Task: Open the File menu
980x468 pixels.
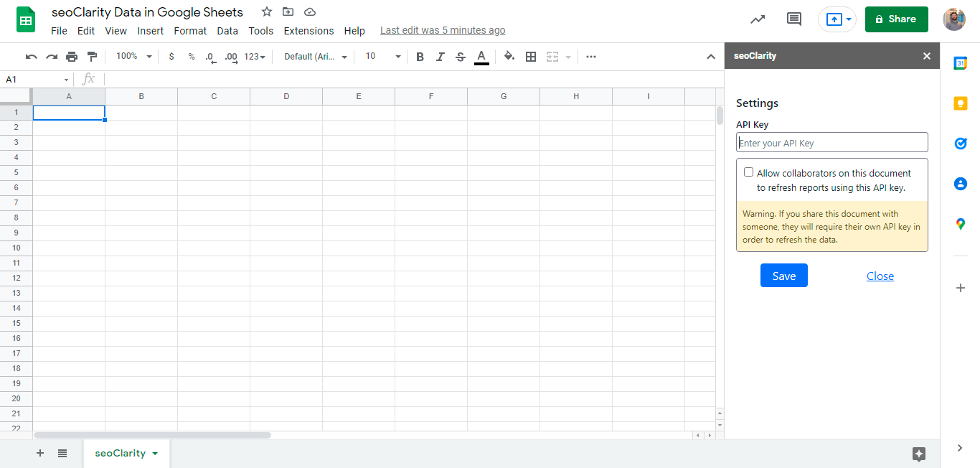Action: click(59, 31)
